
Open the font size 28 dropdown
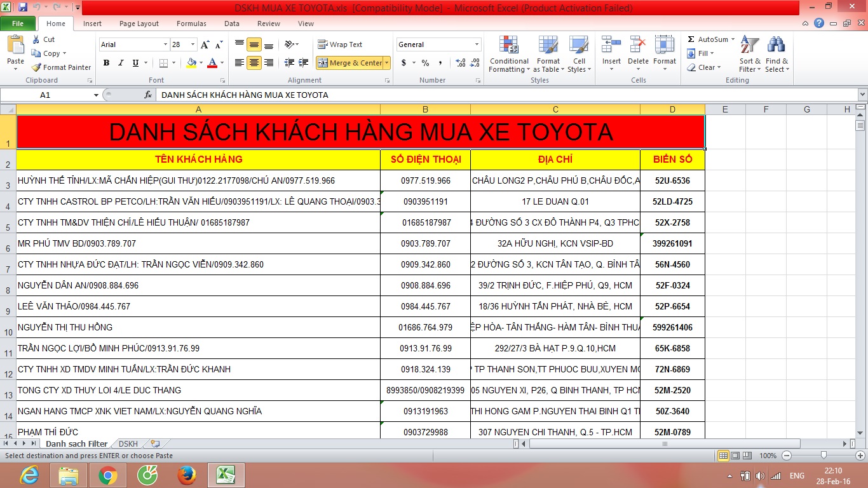[x=193, y=44]
